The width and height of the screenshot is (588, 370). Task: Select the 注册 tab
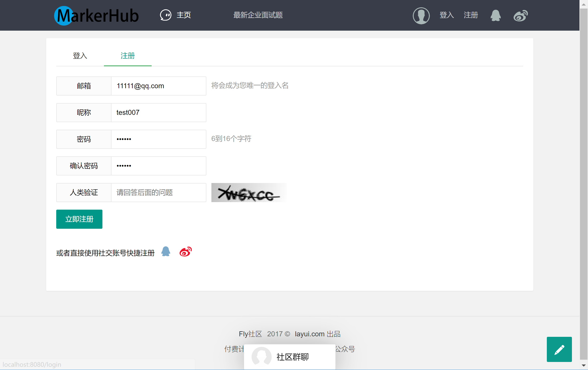pos(128,56)
